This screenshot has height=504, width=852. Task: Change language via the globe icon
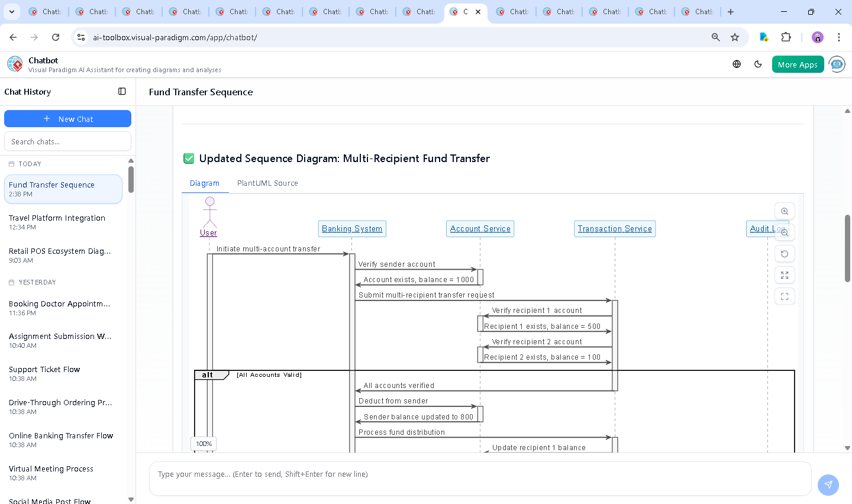coord(736,64)
